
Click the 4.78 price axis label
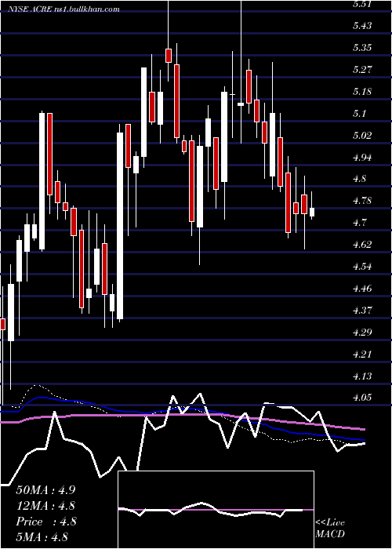[x=362, y=201]
